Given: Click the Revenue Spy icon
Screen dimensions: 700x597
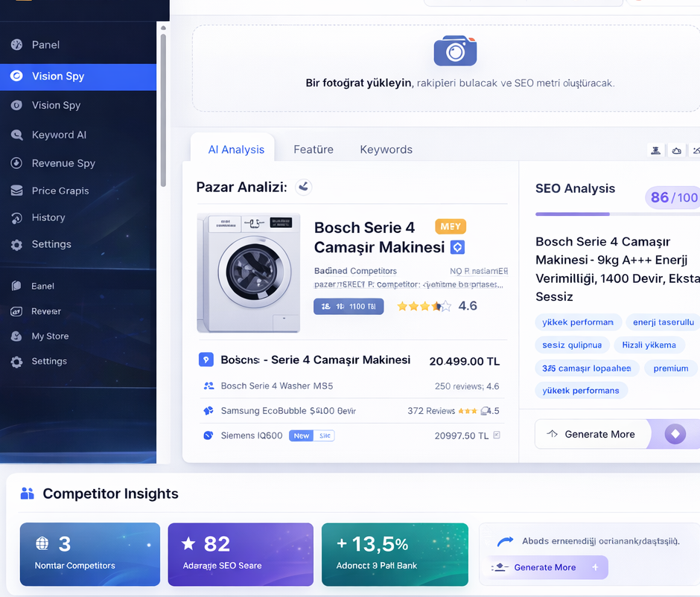Looking at the screenshot, I should [16, 163].
